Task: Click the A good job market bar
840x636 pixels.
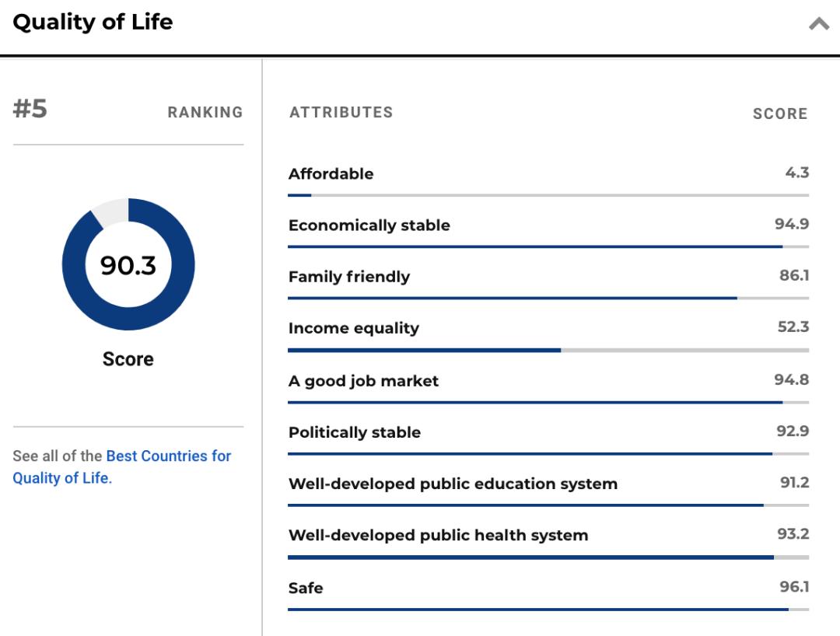Action: tap(548, 402)
